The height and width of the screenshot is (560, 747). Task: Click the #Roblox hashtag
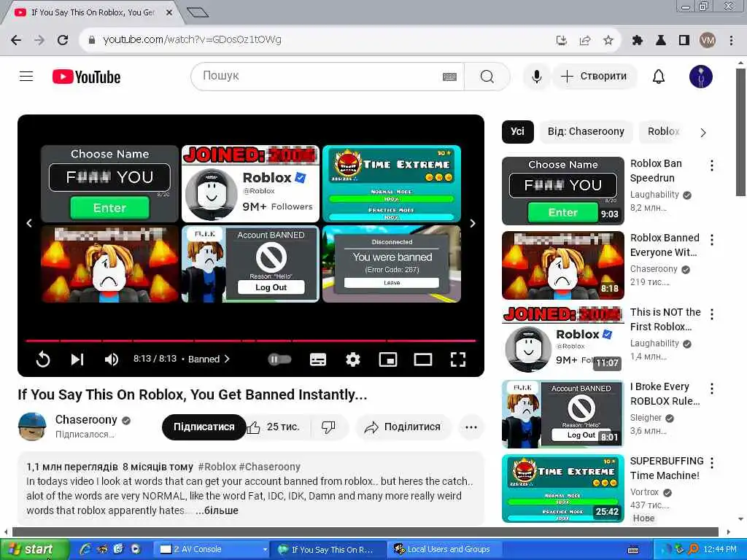click(217, 467)
